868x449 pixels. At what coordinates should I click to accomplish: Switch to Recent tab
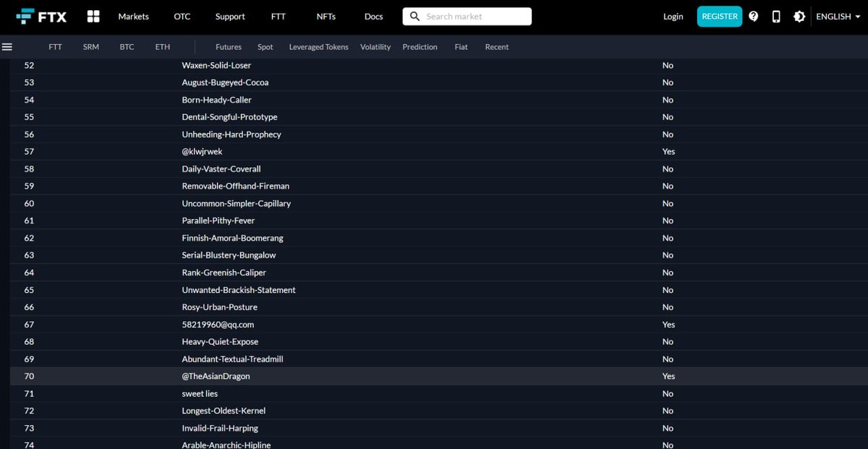[497, 47]
